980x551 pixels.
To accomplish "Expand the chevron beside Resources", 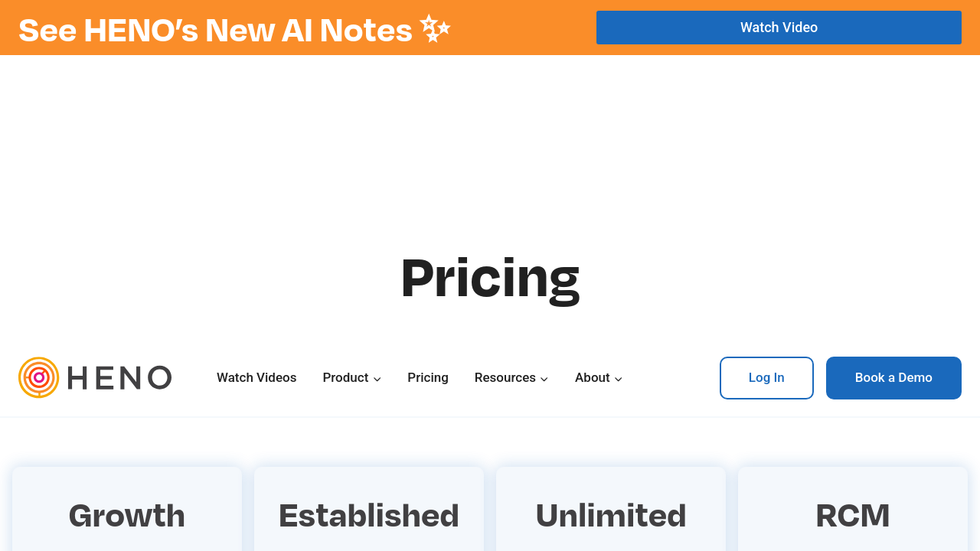I will click(544, 379).
